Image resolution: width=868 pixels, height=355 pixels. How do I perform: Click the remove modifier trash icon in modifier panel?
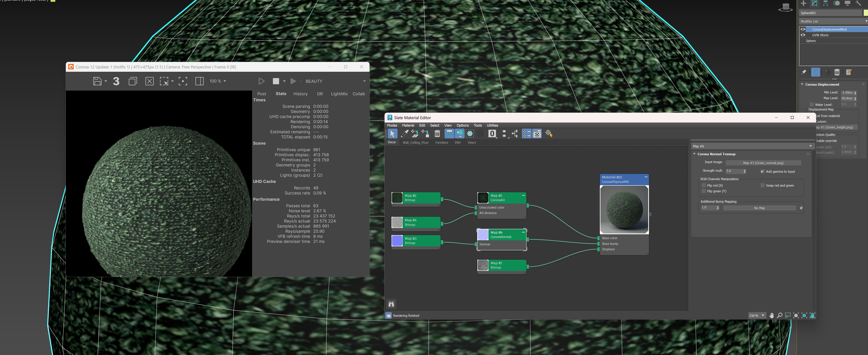[837, 72]
